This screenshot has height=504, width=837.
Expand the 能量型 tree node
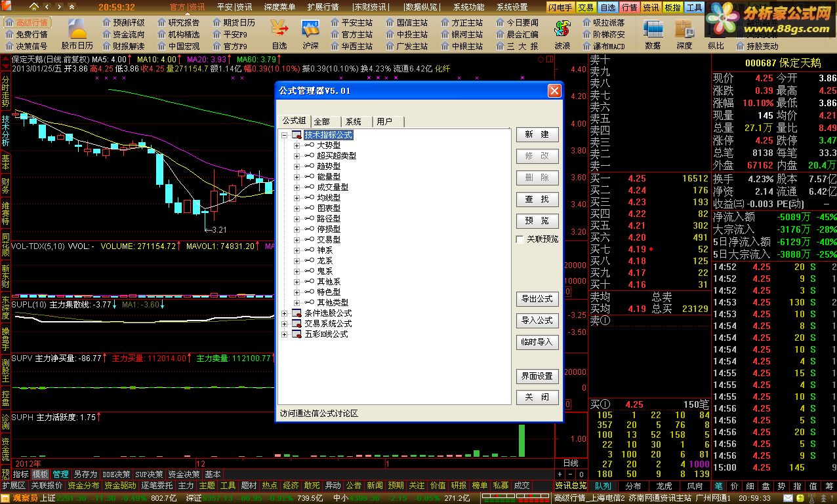[296, 177]
